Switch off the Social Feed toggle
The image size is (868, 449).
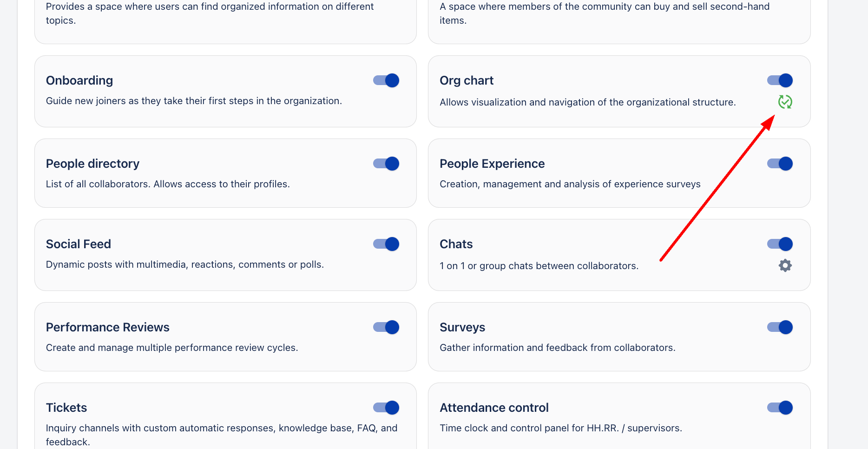click(x=386, y=244)
